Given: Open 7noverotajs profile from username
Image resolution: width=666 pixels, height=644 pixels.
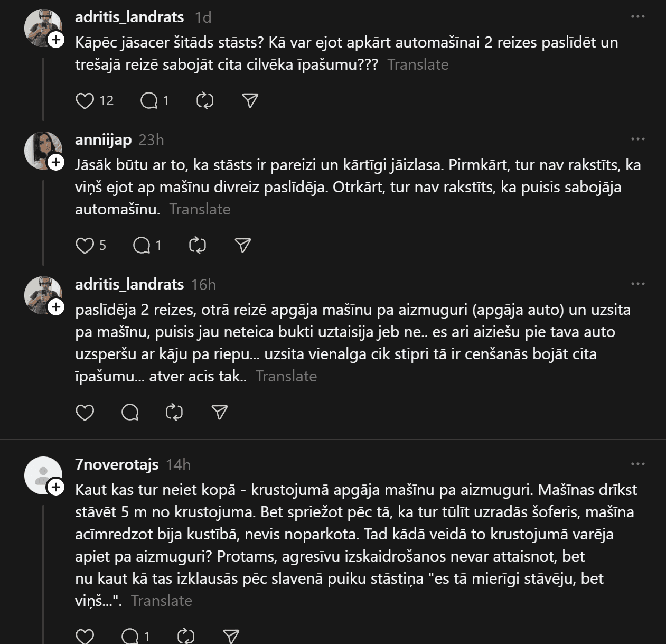Looking at the screenshot, I should tap(117, 464).
